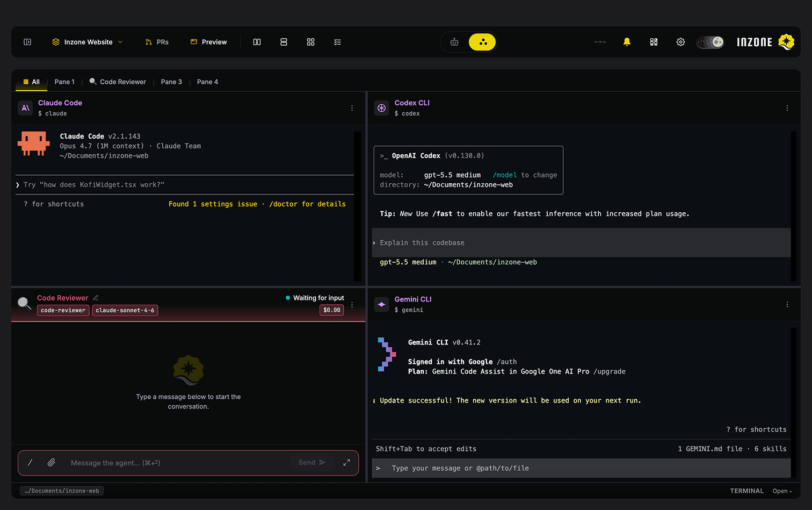This screenshot has height=510, width=812.
Task: Click the Inzone logo
Action: tap(765, 42)
